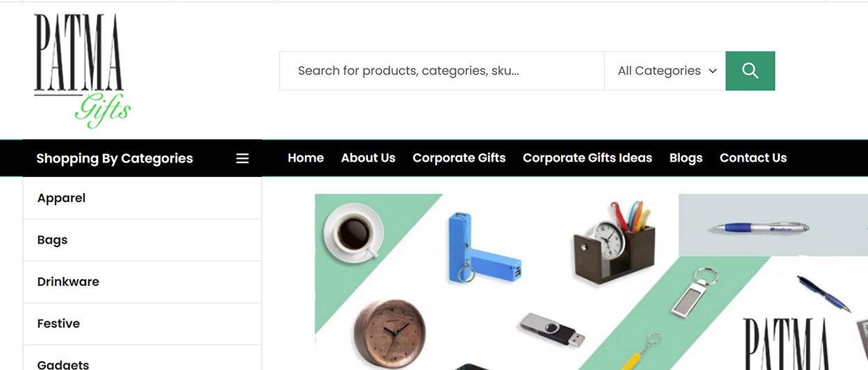Select the Festive category
This screenshot has height=370, width=868.
[142, 323]
